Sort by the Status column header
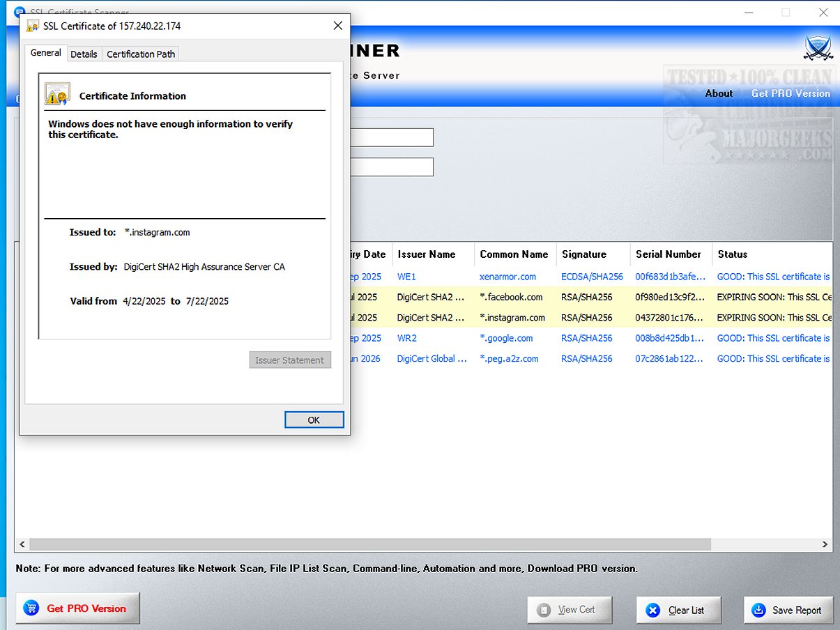This screenshot has height=630, width=840. click(772, 254)
